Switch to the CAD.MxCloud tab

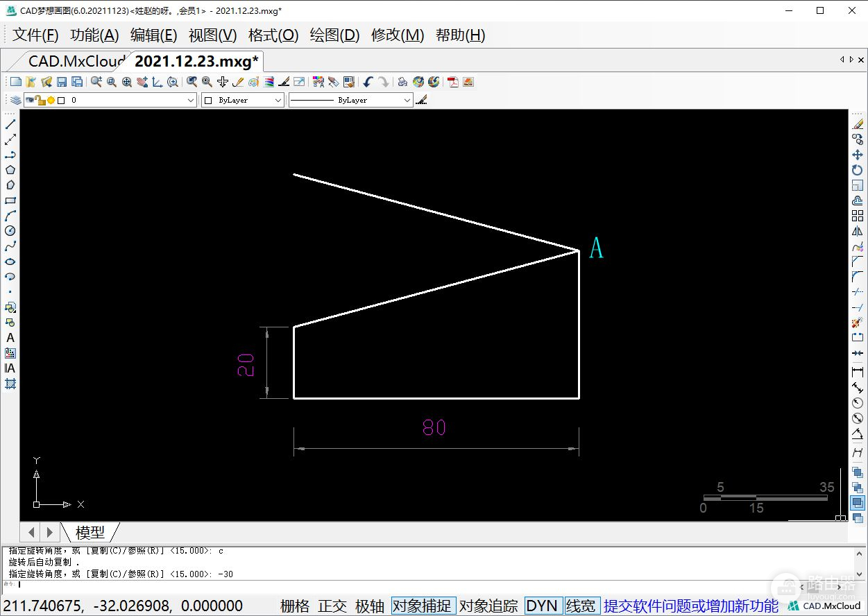[x=76, y=61]
